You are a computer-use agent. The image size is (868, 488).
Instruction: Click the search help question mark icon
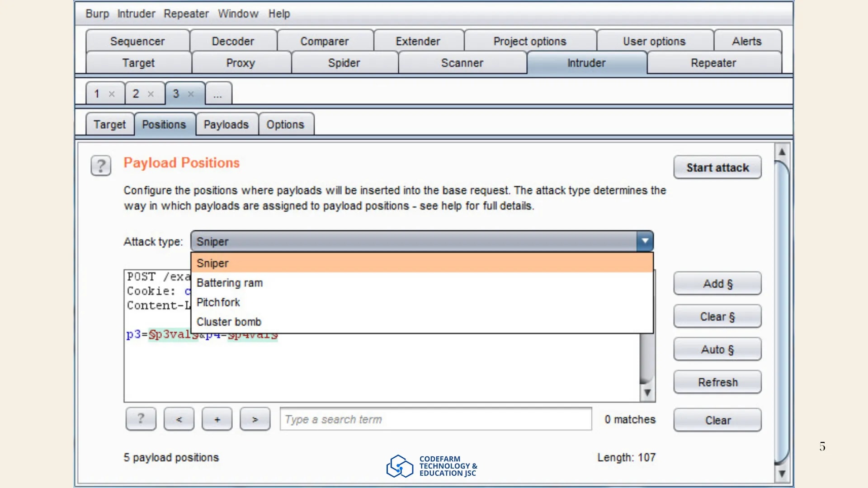141,419
